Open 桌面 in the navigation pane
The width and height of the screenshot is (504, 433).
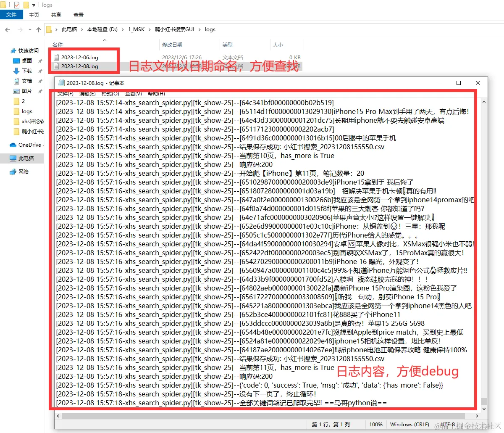[27, 61]
